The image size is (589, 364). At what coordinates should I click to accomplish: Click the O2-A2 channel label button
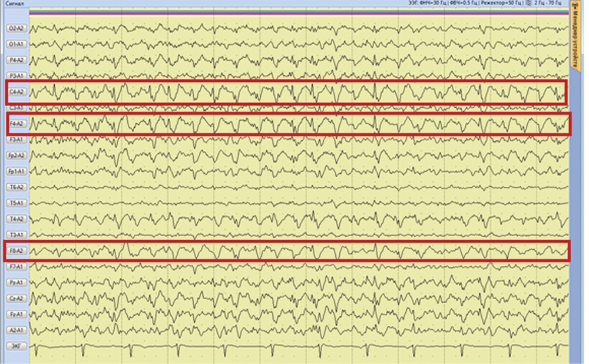[15, 28]
